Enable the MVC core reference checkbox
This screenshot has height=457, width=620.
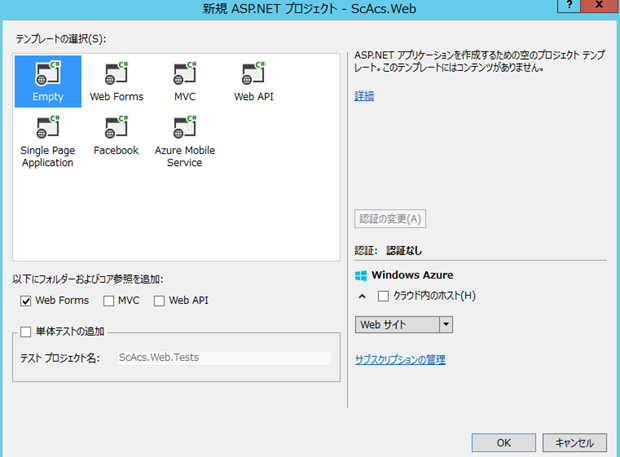pyautogui.click(x=109, y=301)
